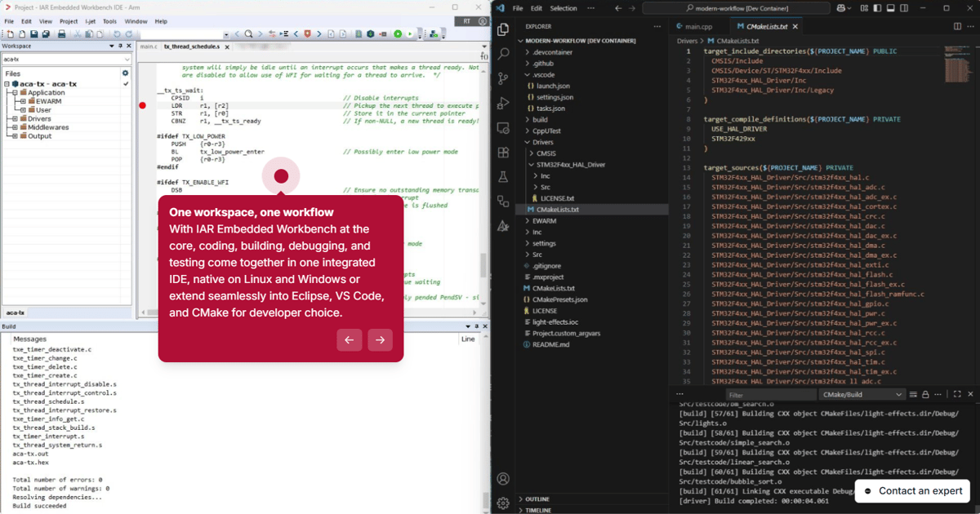Open VS Code Extensions icon
Image resolution: width=980 pixels, height=514 pixels.
coord(503,153)
